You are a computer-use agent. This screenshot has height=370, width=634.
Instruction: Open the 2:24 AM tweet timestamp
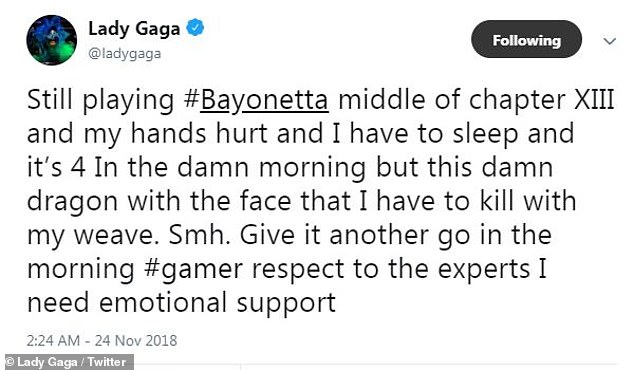point(53,340)
